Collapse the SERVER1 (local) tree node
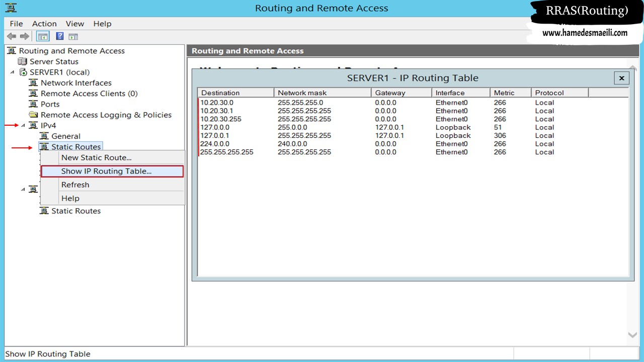Screen dimensions: 644x362 point(13,72)
